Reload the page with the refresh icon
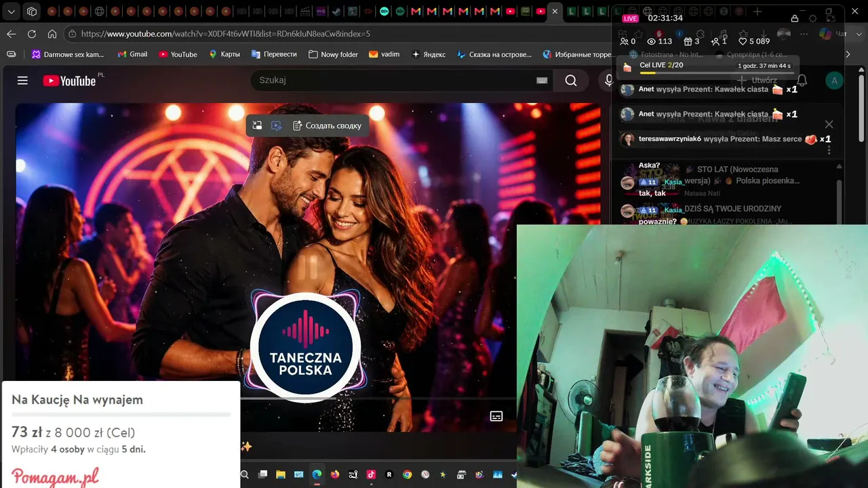868x488 pixels. [x=32, y=34]
